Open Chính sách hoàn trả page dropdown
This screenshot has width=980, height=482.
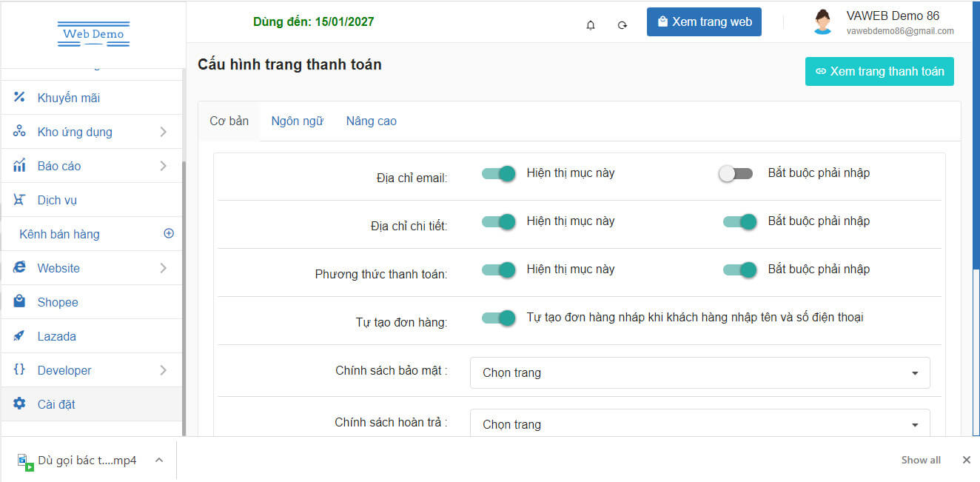coord(699,424)
